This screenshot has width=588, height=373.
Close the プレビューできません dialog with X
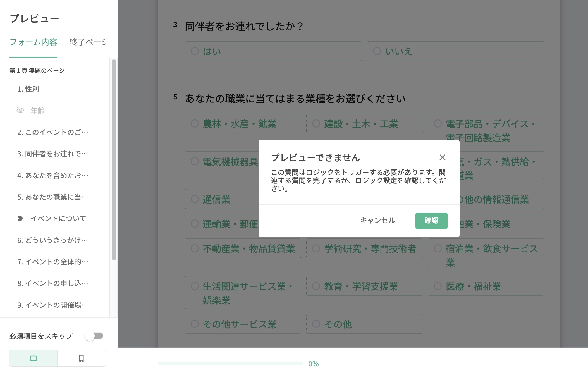point(442,157)
